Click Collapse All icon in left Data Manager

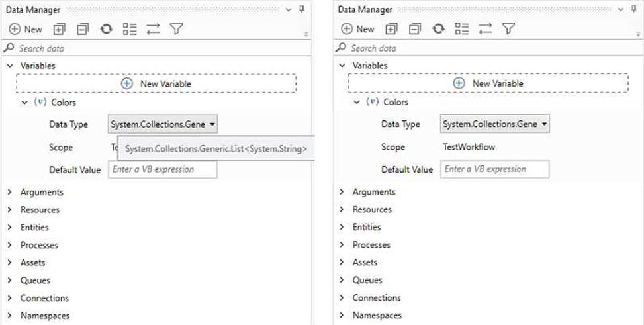click(83, 29)
